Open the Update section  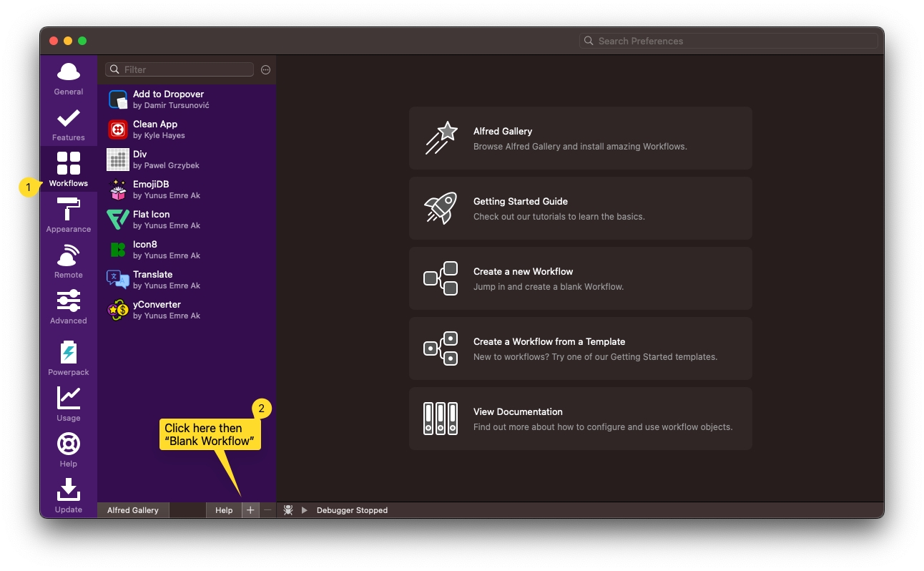(x=69, y=496)
